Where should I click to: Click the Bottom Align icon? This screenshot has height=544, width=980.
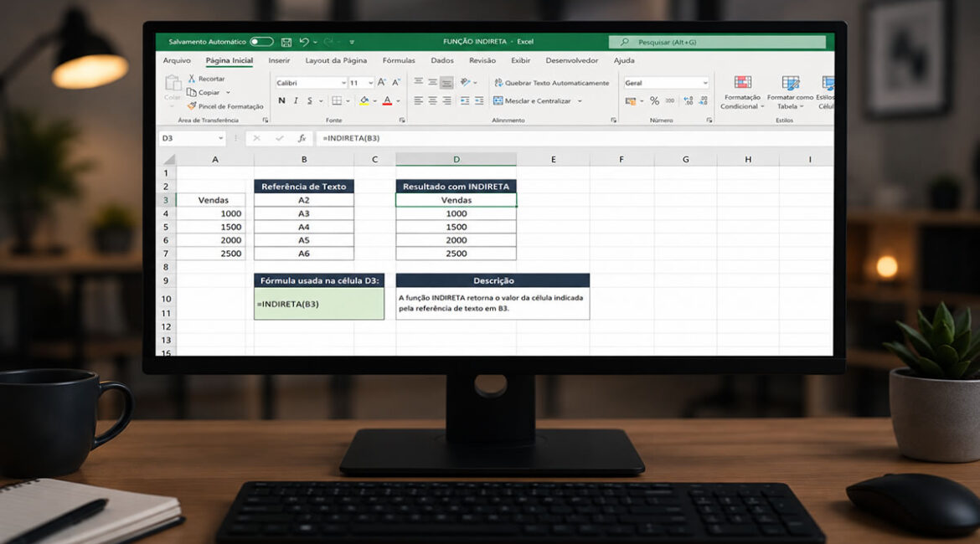click(x=446, y=83)
